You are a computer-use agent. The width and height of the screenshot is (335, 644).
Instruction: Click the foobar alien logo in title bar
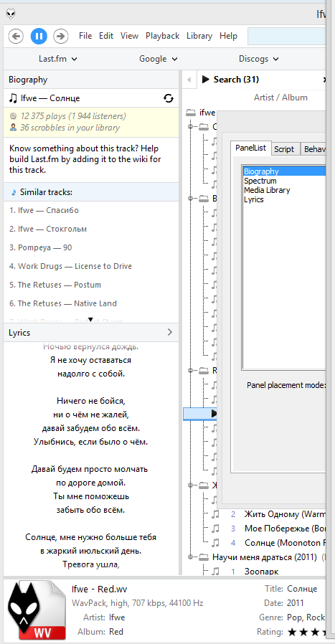tap(11, 14)
